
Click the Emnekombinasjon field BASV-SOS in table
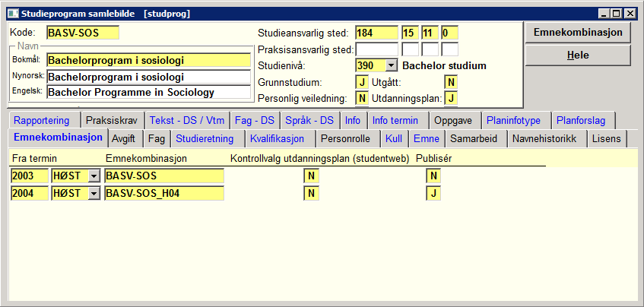[x=164, y=176]
